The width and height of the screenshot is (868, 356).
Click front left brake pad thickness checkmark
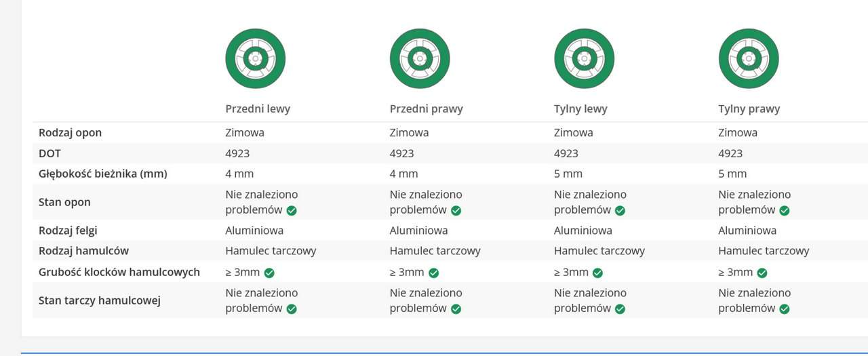(x=269, y=273)
